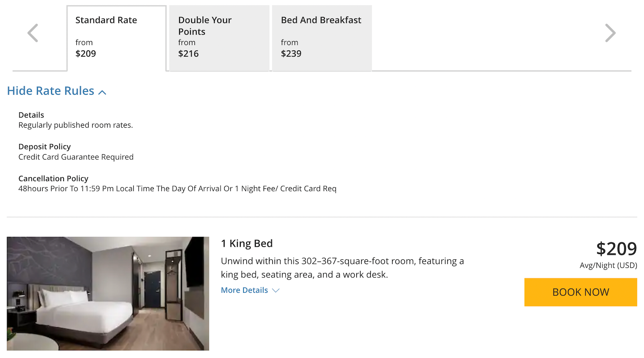This screenshot has height=358, width=644.
Task: Click BOOK NOW for the king room
Action: tap(580, 292)
